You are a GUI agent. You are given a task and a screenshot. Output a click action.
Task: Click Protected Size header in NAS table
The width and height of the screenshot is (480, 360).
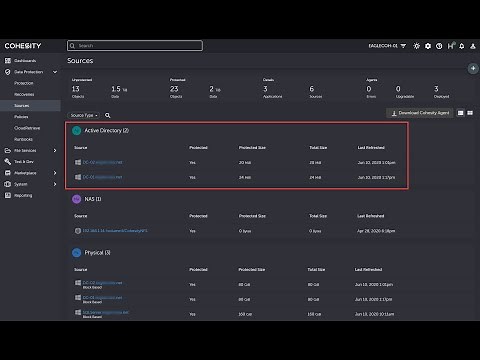point(252,216)
